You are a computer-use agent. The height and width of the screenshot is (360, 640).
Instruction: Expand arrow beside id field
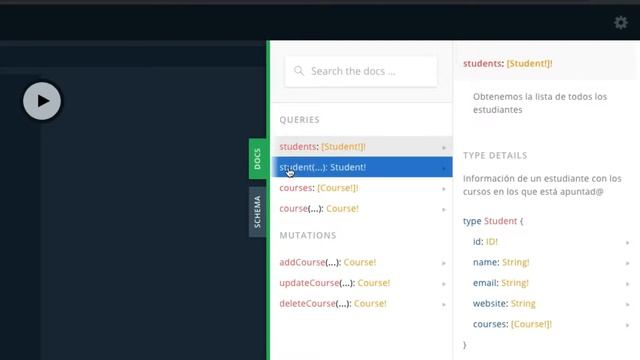(627, 243)
